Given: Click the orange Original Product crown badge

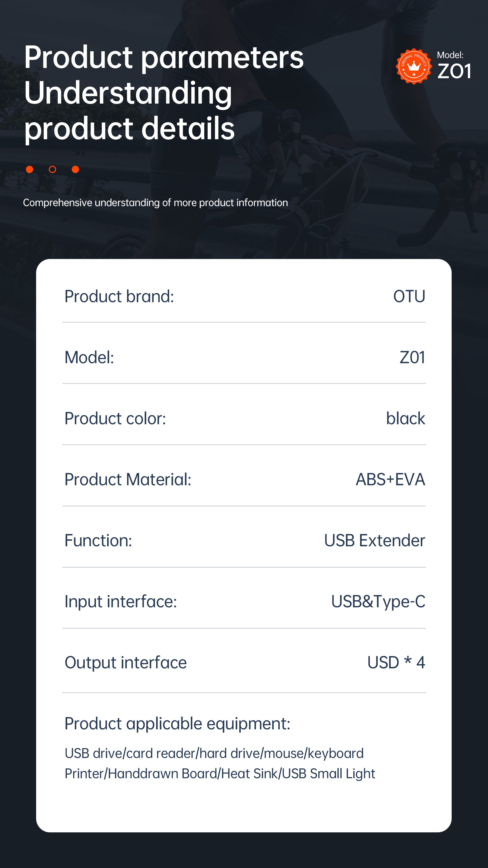Looking at the screenshot, I should 414,66.
